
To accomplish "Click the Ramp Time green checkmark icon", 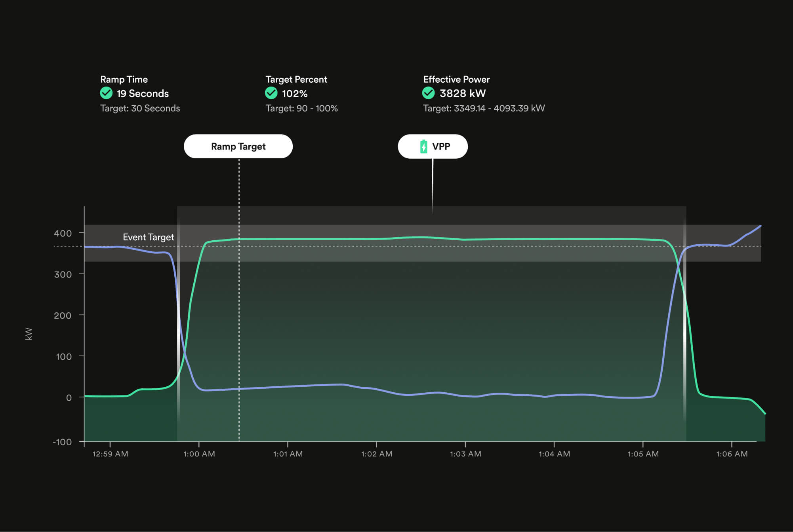I will tap(106, 93).
